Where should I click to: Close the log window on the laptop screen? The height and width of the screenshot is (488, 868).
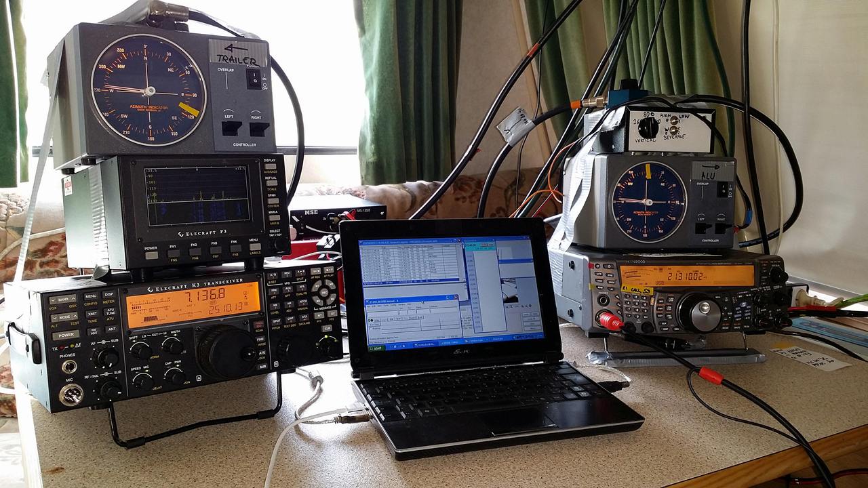459,241
